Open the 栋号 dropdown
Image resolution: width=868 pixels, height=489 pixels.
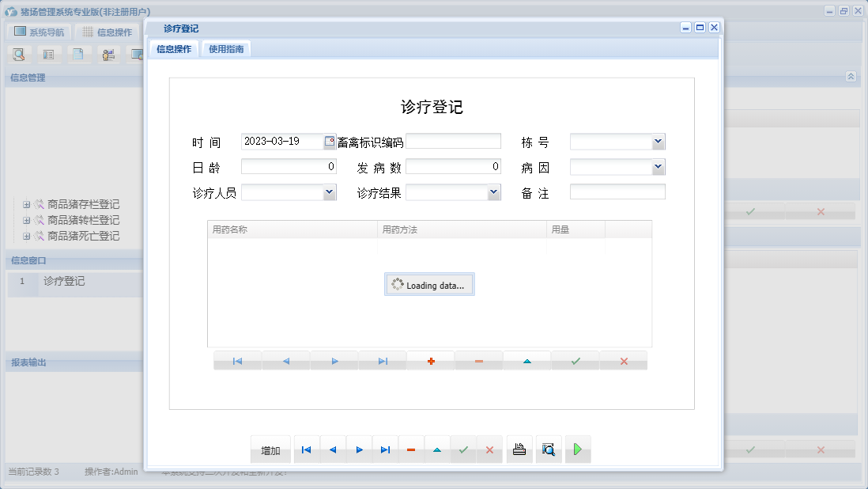(659, 141)
